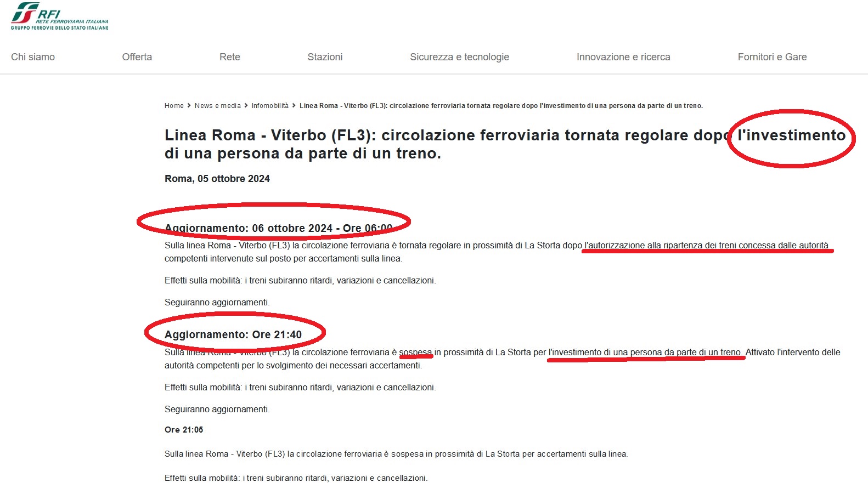Screen dimensions: 868x483
Task: Click the Home breadcrumb link
Action: coord(174,106)
